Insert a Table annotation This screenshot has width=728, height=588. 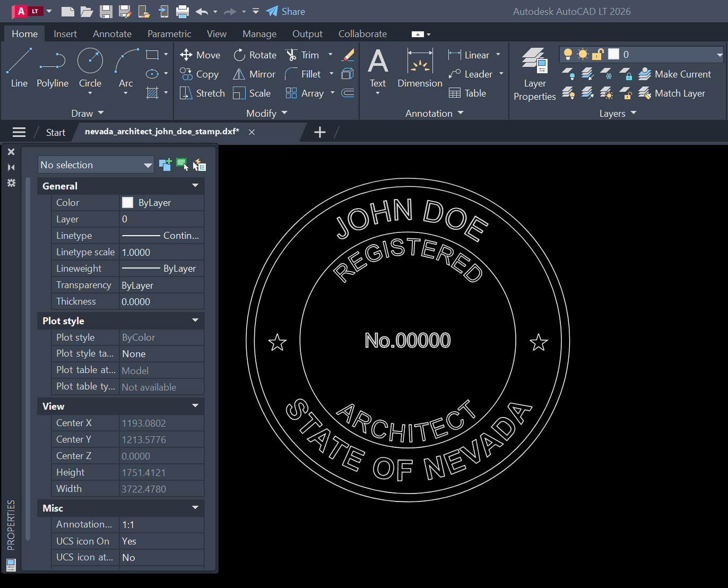tap(467, 93)
